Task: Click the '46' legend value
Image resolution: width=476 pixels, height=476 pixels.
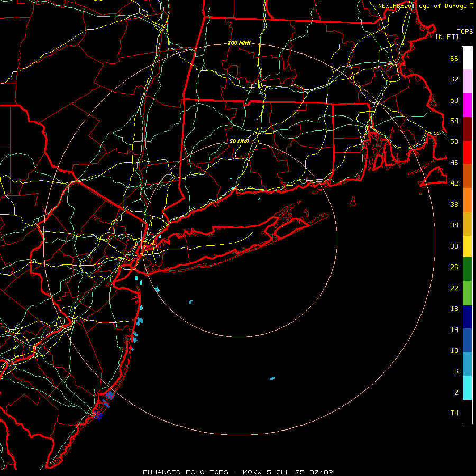Action: (x=454, y=162)
